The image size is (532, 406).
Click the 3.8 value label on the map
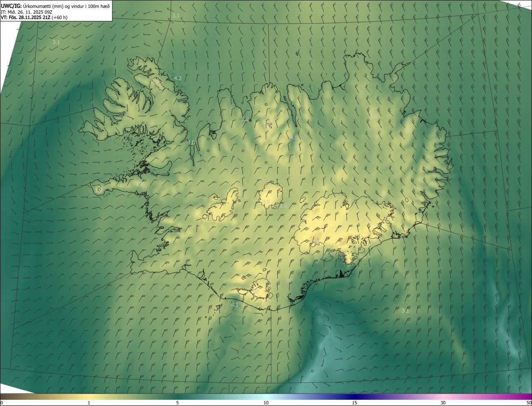(245, 119)
